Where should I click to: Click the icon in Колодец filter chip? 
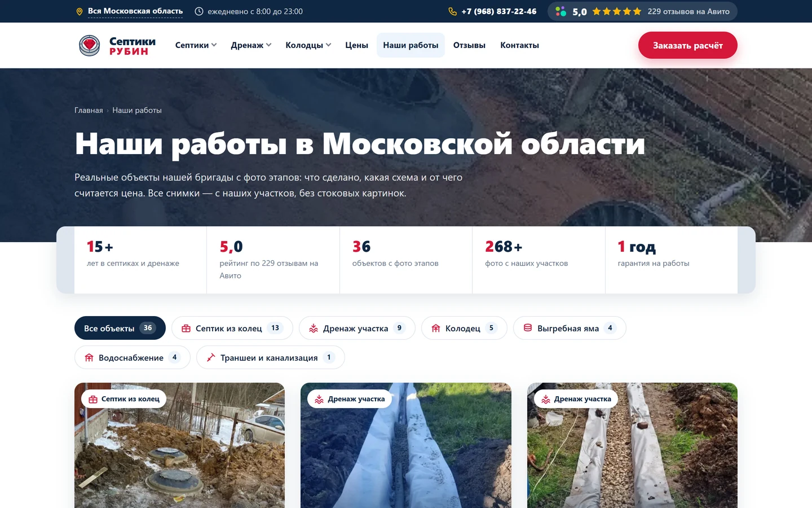click(436, 328)
